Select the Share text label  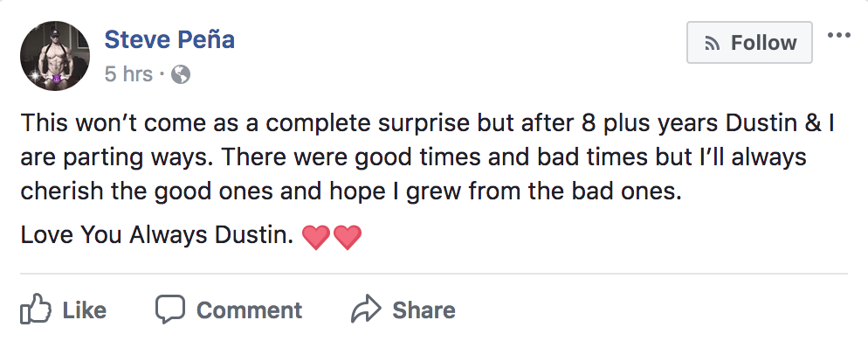pyautogui.click(x=424, y=310)
